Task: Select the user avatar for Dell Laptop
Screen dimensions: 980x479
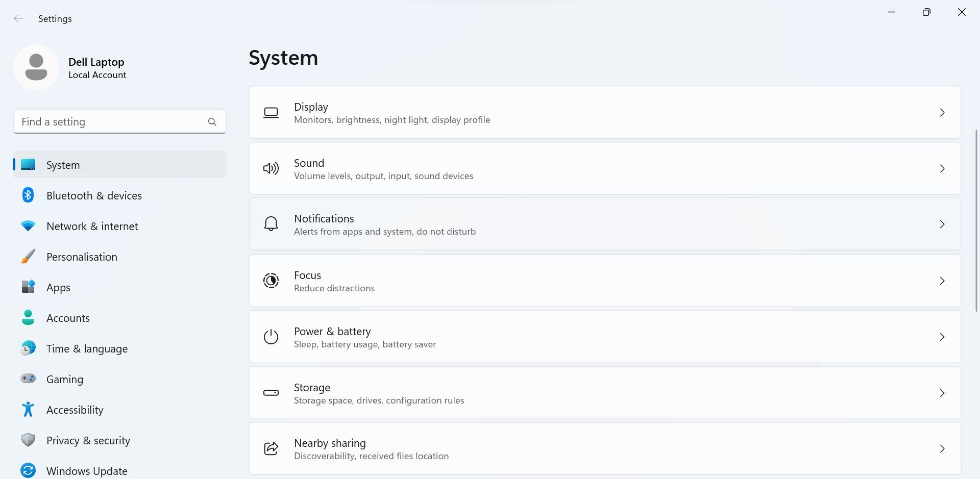Action: 36,67
